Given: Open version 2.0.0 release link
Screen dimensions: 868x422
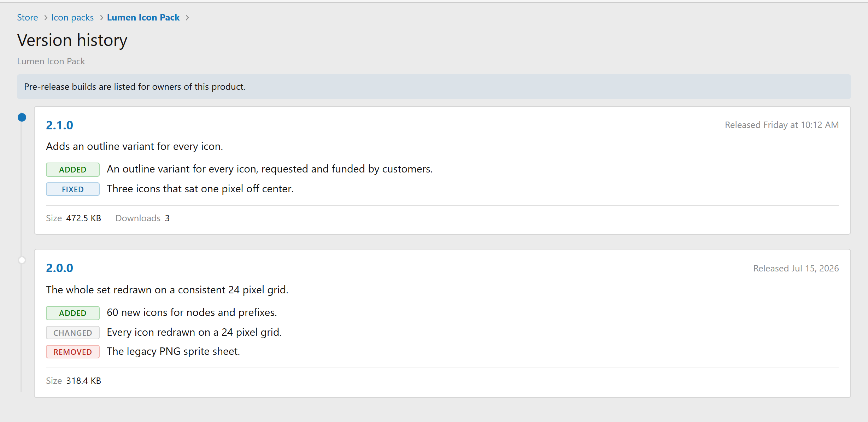Looking at the screenshot, I should 59,268.
